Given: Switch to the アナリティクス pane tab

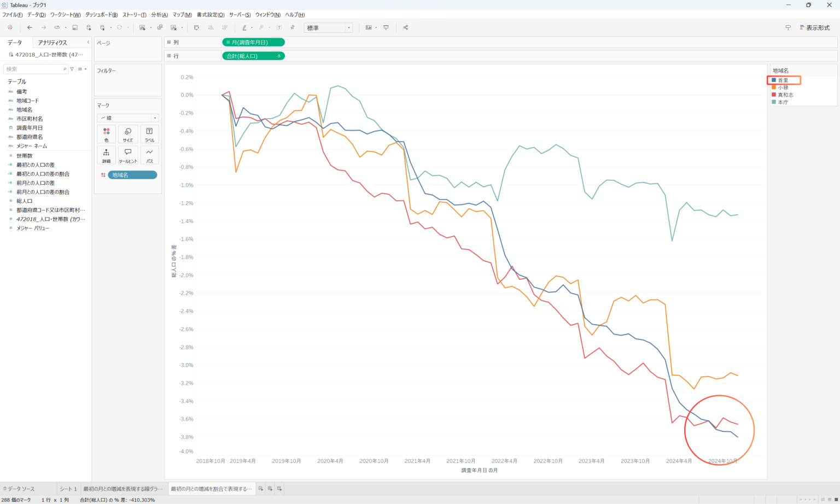Looking at the screenshot, I should (x=52, y=43).
